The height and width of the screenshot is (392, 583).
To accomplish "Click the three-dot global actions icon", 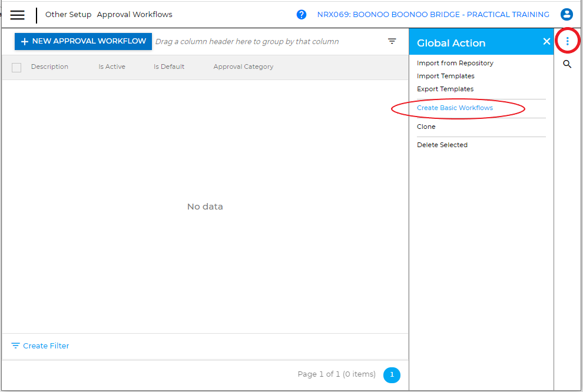I will (x=567, y=41).
